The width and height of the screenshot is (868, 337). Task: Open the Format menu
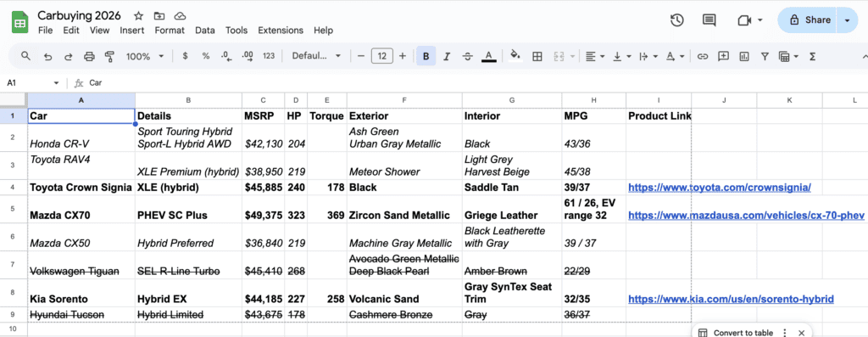[x=169, y=31]
